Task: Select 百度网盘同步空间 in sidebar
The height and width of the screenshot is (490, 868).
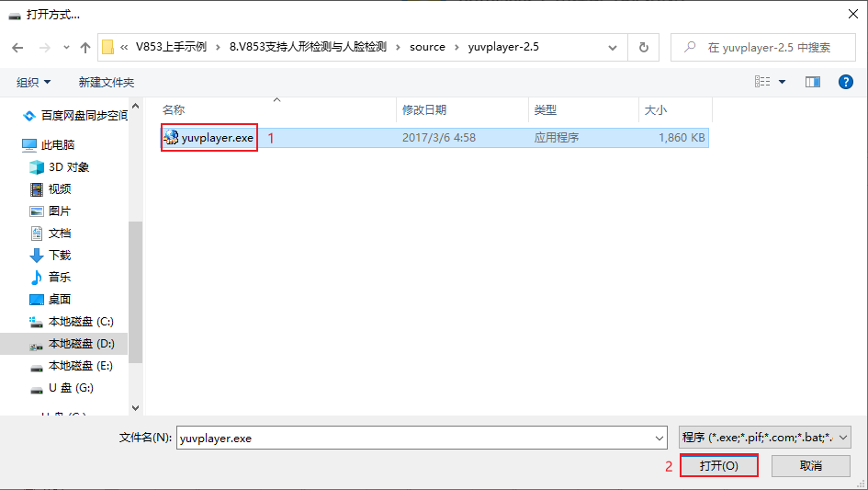Action: click(85, 115)
